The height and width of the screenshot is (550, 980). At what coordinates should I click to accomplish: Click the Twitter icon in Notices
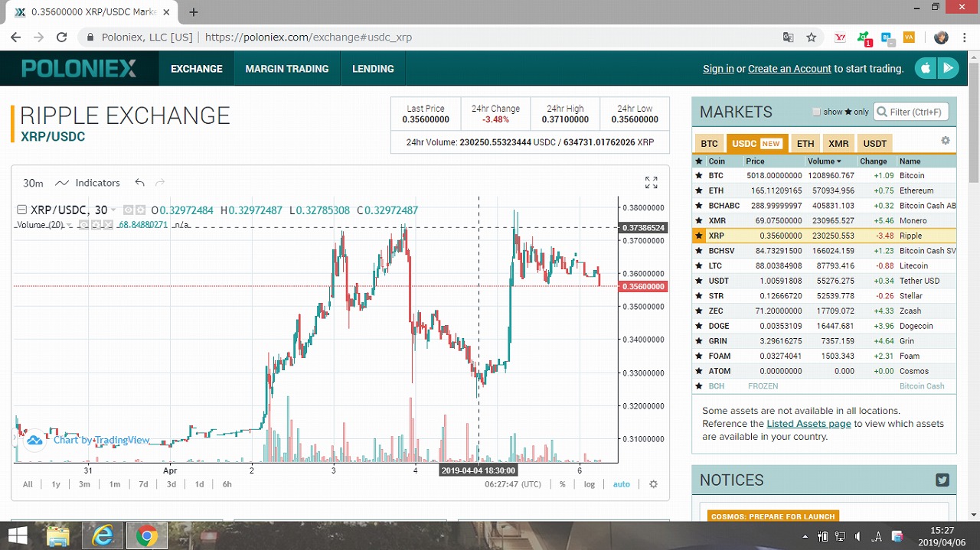pyautogui.click(x=942, y=480)
